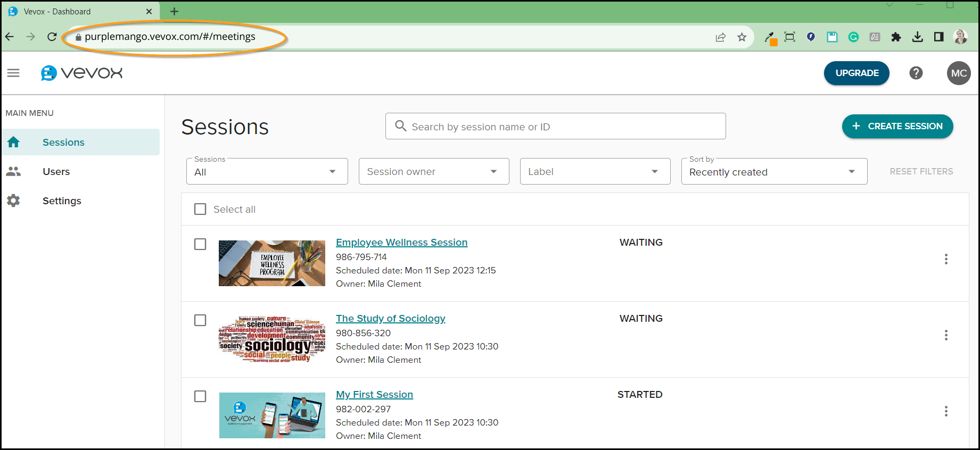
Task: Click the screenshot capture extension icon
Action: click(789, 37)
